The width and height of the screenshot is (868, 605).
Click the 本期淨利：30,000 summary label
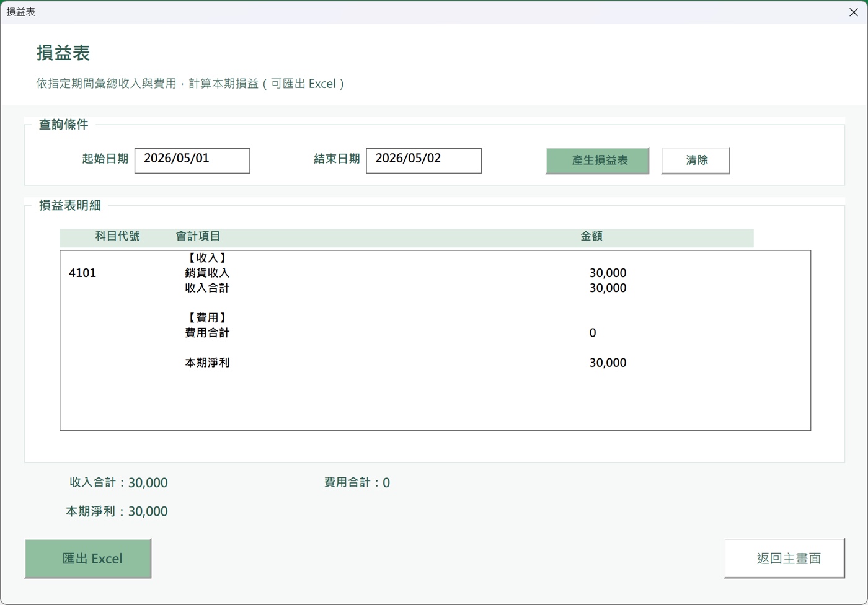tap(117, 511)
